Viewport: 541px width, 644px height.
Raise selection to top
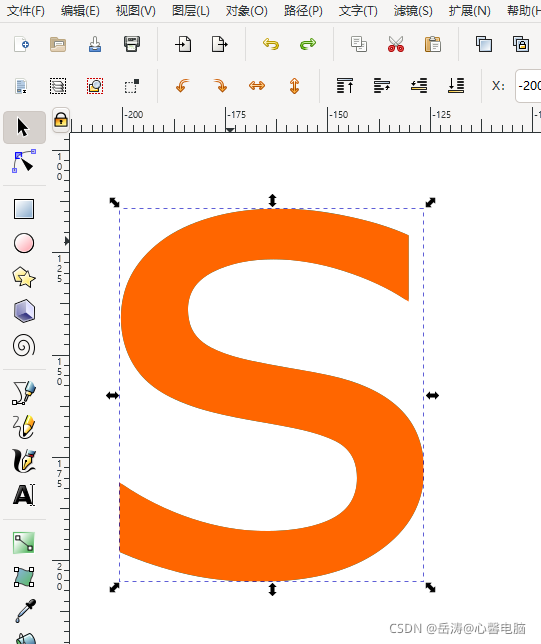click(x=345, y=86)
